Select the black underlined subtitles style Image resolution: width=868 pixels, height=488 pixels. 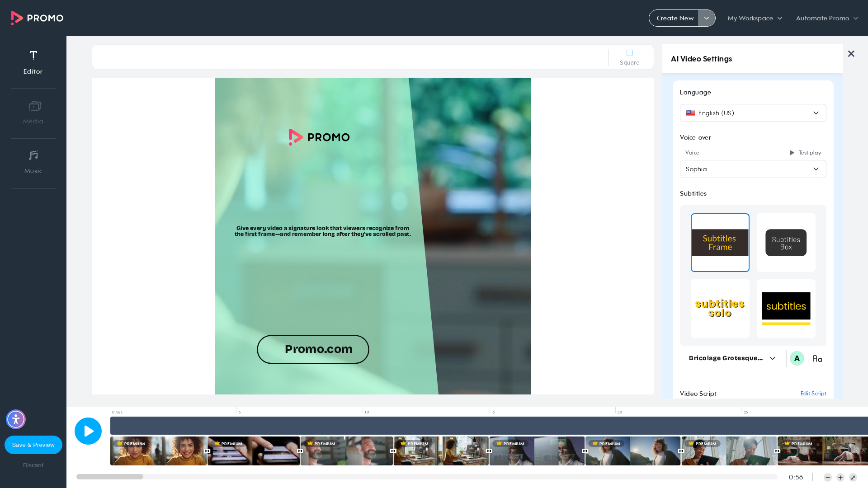[x=786, y=309]
